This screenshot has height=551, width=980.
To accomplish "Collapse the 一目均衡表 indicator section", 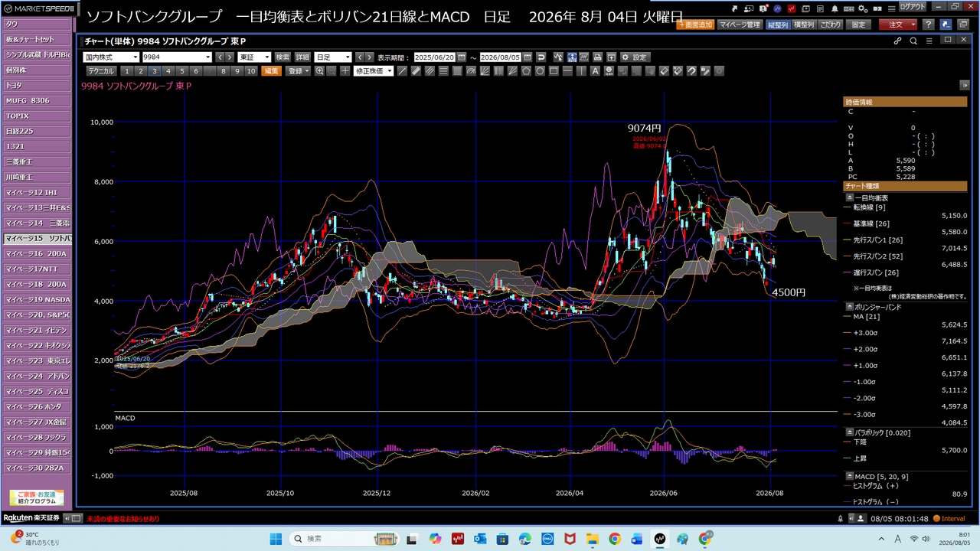I will [849, 197].
